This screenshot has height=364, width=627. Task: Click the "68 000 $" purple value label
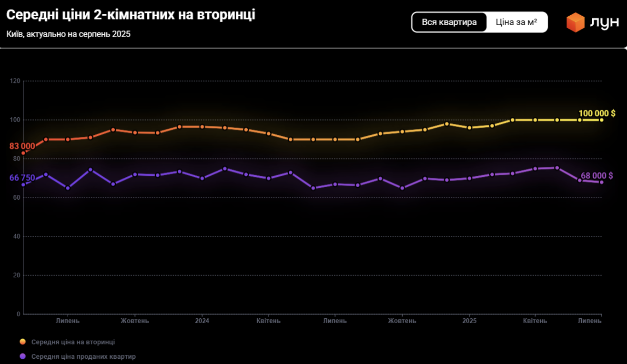click(x=597, y=176)
